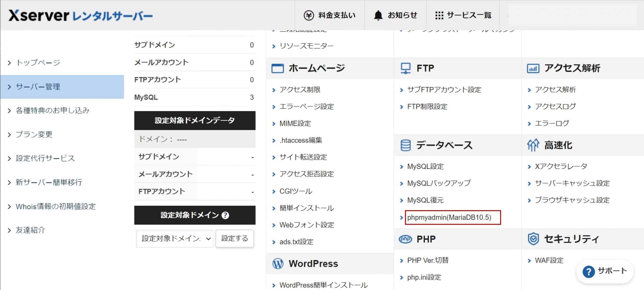Click the services grid icon
644x290 pixels.
click(439, 15)
